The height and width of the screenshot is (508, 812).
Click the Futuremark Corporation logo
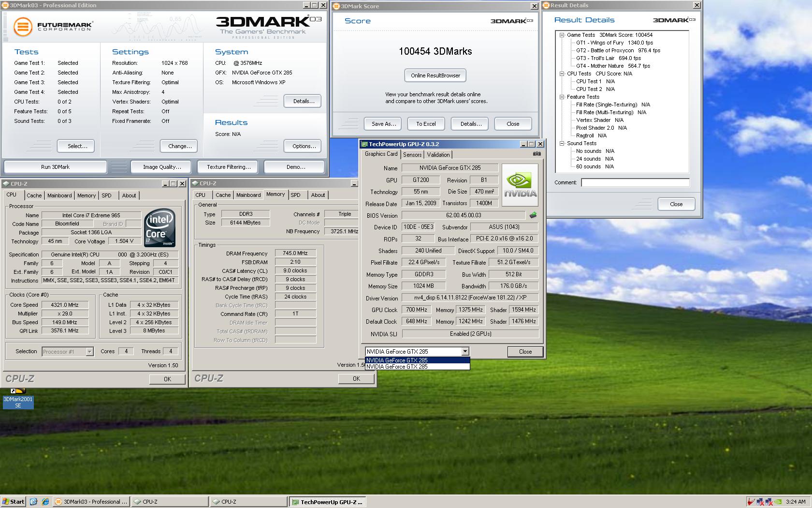pos(53,26)
